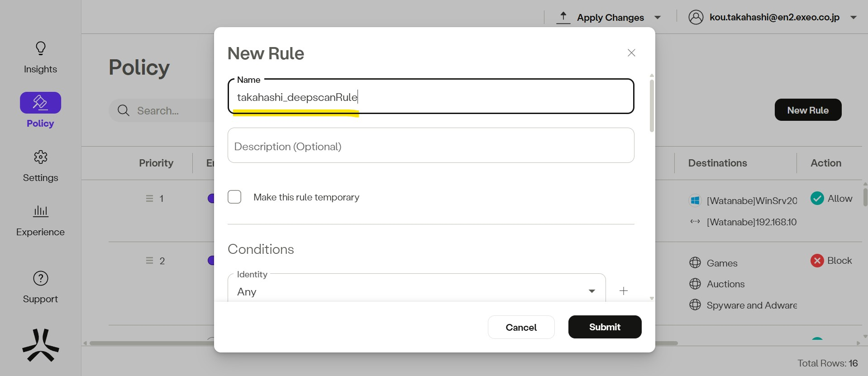Select the Policy icon in sidebar
This screenshot has width=868, height=376.
click(40, 103)
